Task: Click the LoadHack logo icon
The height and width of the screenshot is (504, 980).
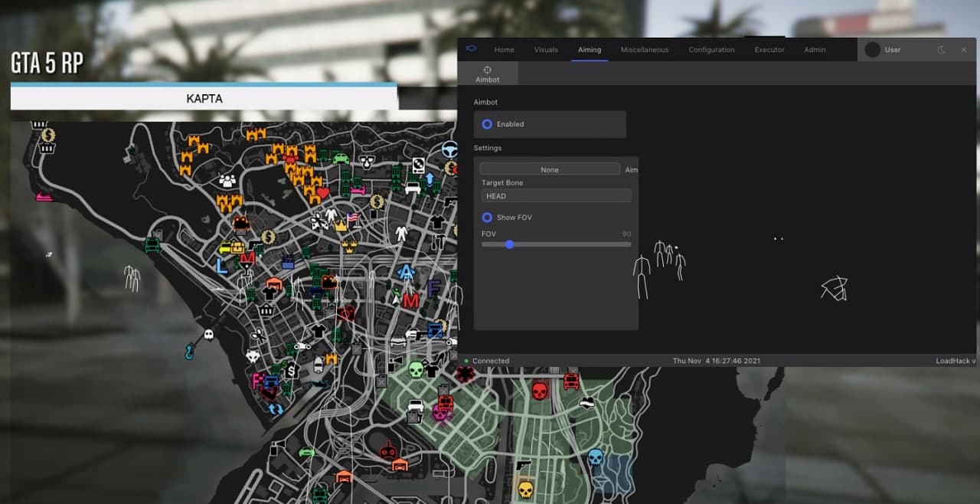Action: pyautogui.click(x=472, y=49)
